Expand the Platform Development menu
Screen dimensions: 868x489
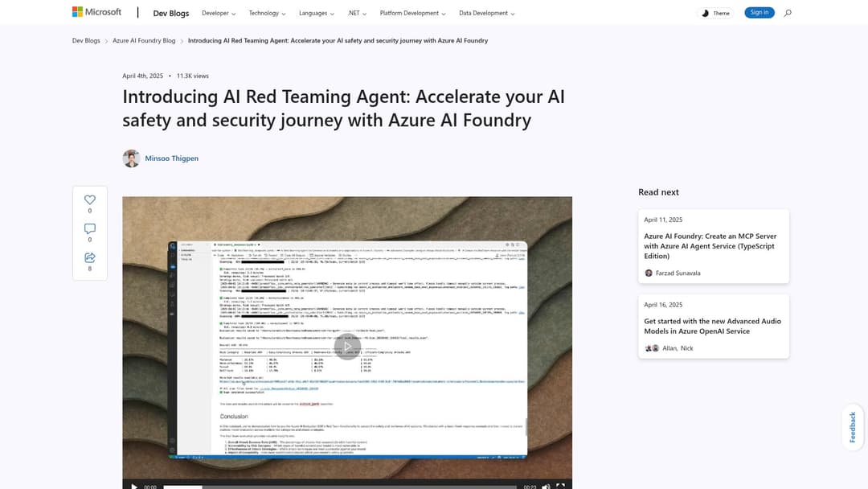point(413,13)
